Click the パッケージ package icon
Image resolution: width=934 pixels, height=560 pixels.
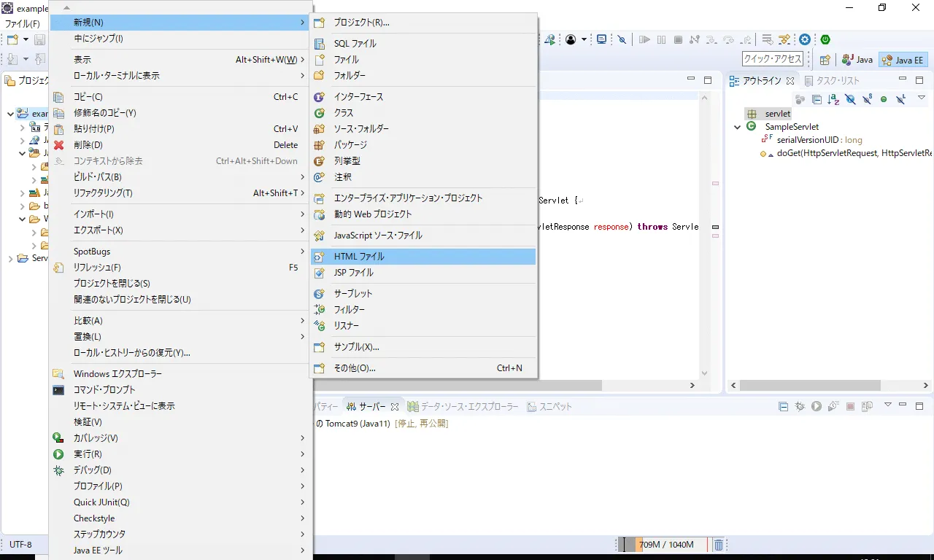point(319,145)
